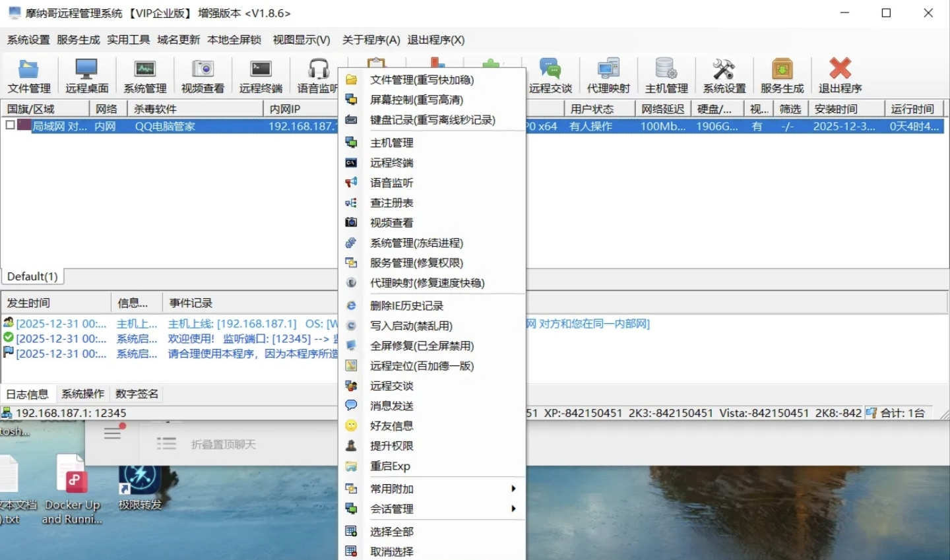Screen dimensions: 950x560
Task: Open 远程交谈 chat toolbar icon
Action: click(x=550, y=74)
